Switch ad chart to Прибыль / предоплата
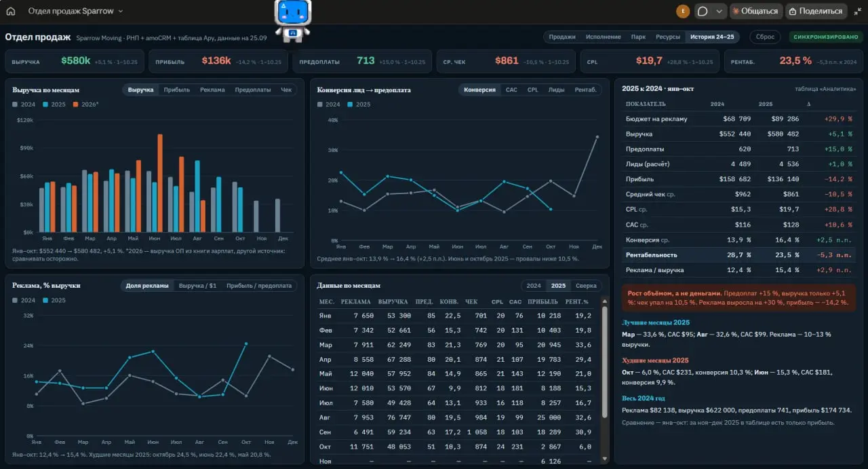Viewport: 868px width, 469px height. pyautogui.click(x=259, y=286)
